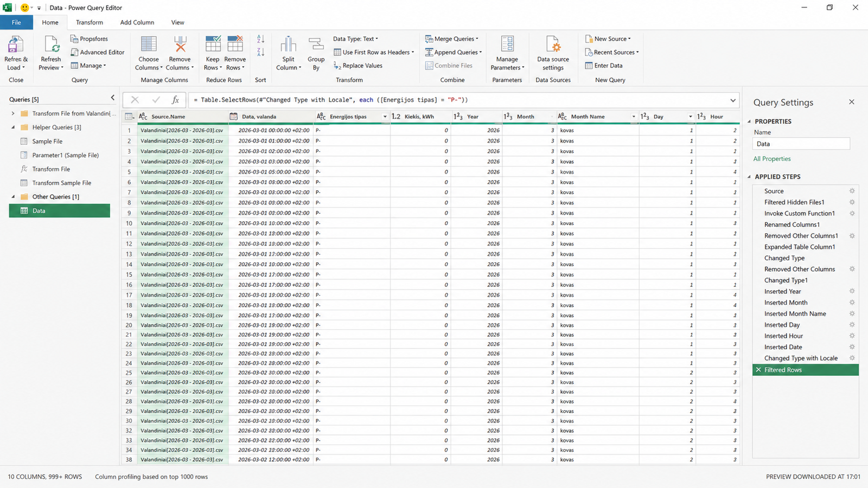Click the Data, valanda column header
The width and height of the screenshot is (868, 488).
click(x=271, y=117)
